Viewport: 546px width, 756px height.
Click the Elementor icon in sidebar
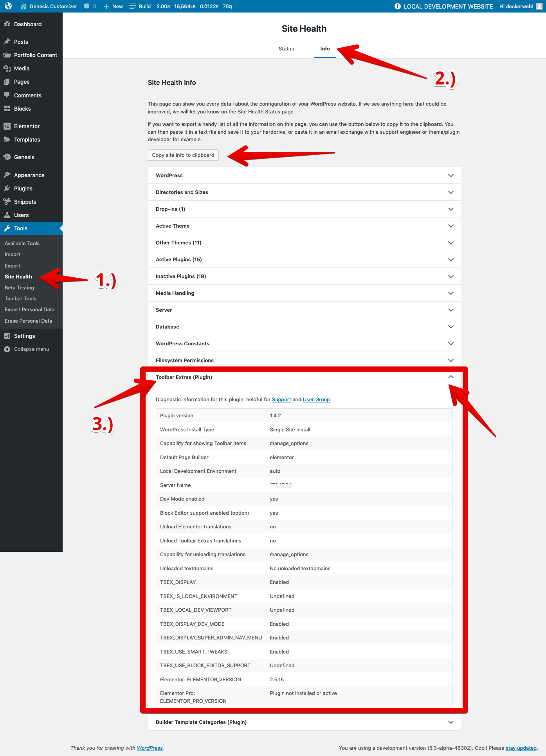[7, 126]
